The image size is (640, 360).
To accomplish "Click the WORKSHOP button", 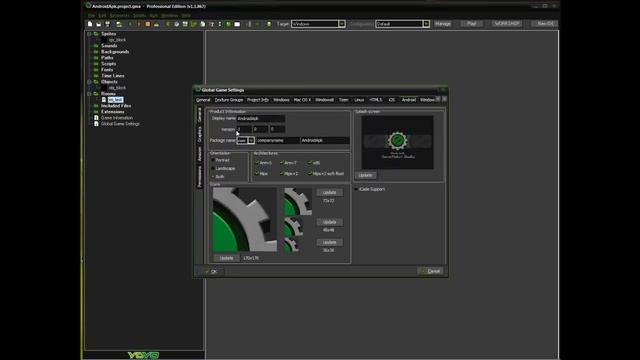I will coord(507,24).
